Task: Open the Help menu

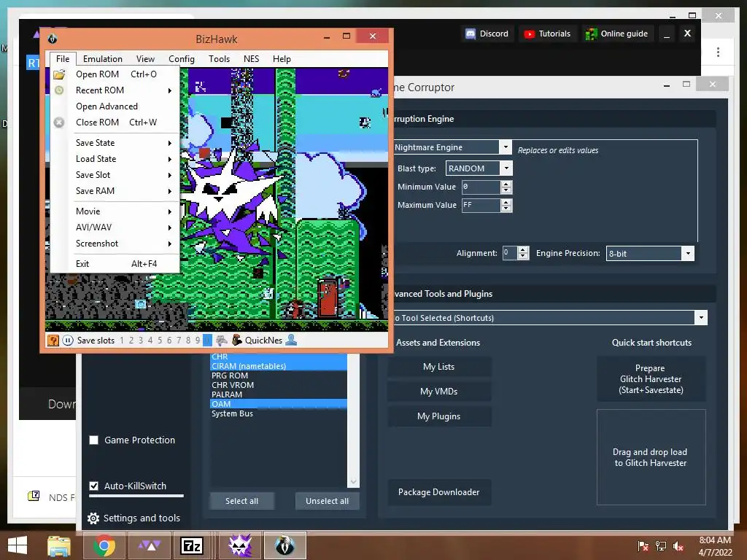Action: pos(282,58)
